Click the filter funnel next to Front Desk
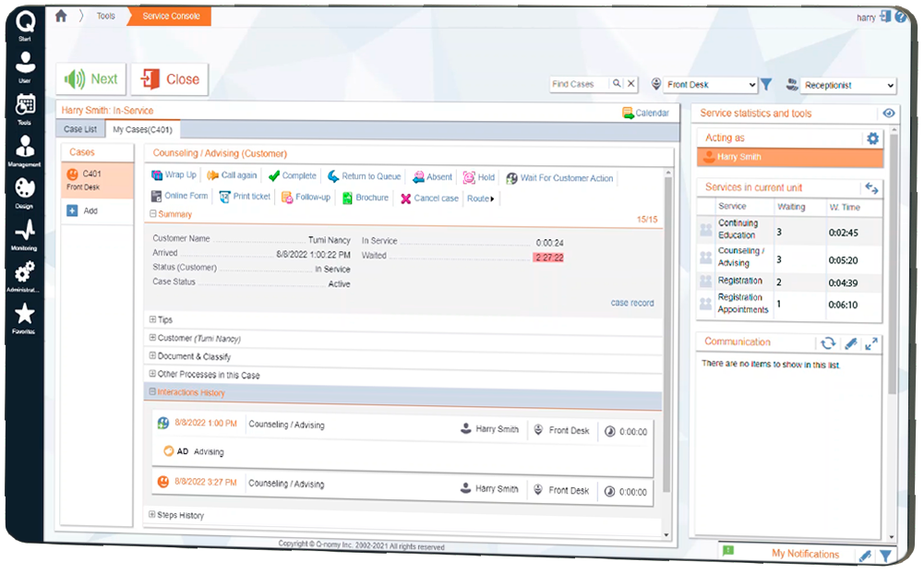Viewport: 924px width, 574px height. (x=766, y=84)
